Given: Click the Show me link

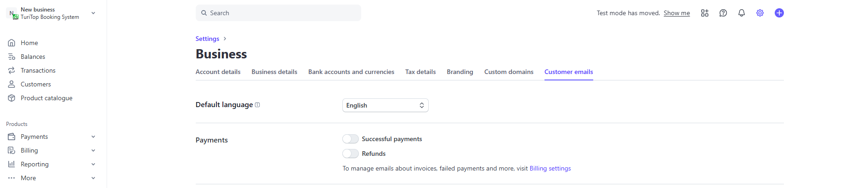Looking at the screenshot, I should [676, 13].
